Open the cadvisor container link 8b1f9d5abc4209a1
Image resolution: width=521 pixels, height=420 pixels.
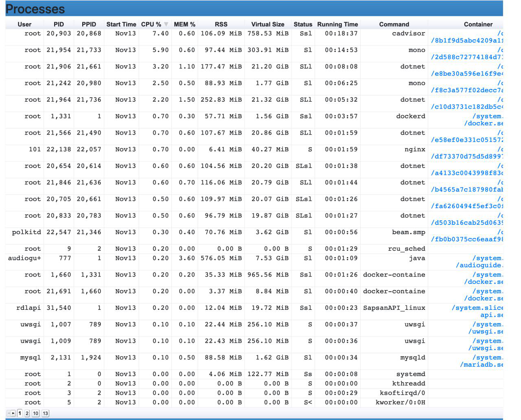tap(467, 37)
